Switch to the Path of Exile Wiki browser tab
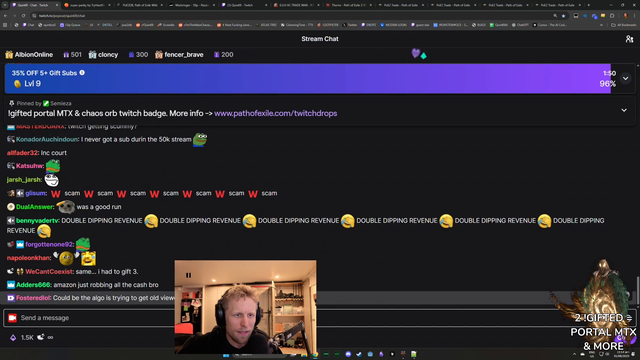 pyautogui.click(x=140, y=5)
